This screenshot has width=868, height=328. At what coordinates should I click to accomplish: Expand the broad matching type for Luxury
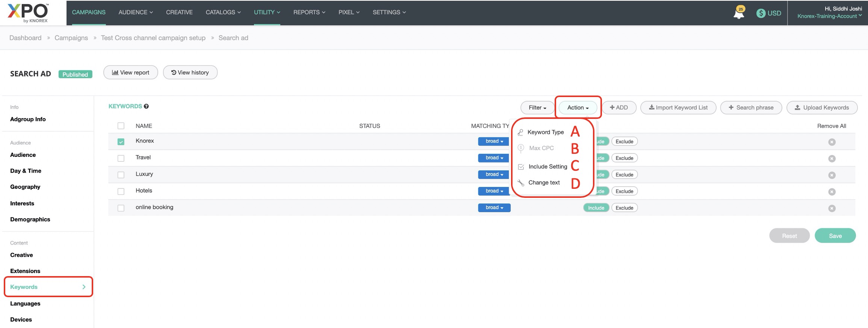(x=494, y=175)
